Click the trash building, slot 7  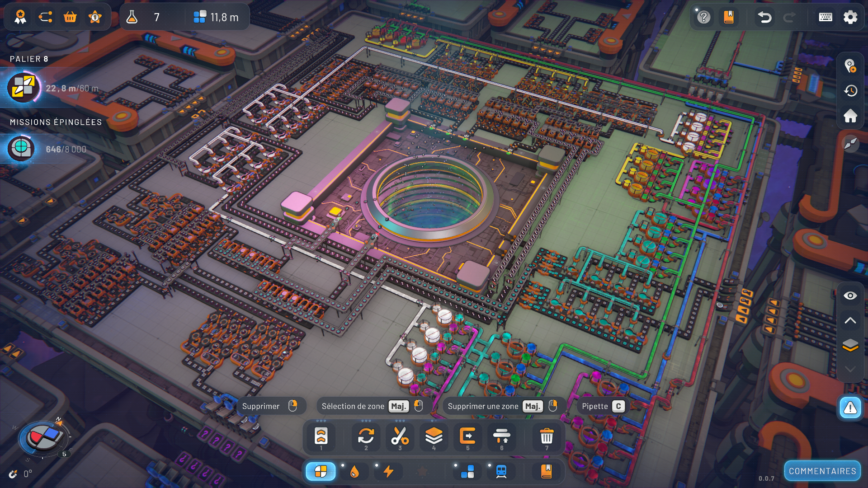tap(547, 436)
